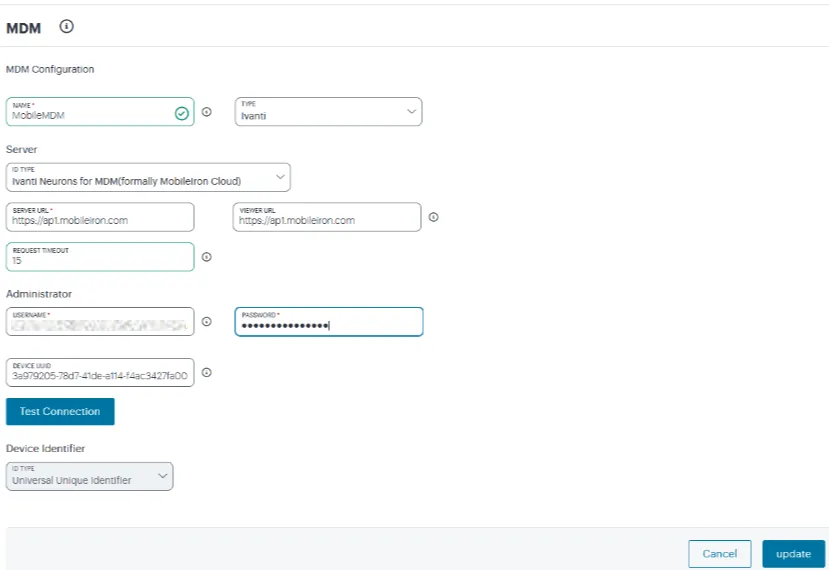Click the MDM page title
The width and height of the screenshot is (829, 570).
coord(23,28)
